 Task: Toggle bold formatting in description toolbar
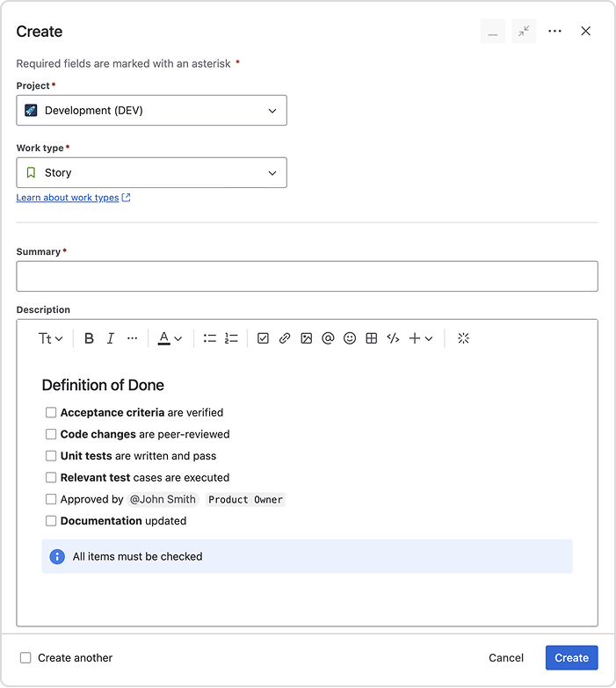pos(89,338)
